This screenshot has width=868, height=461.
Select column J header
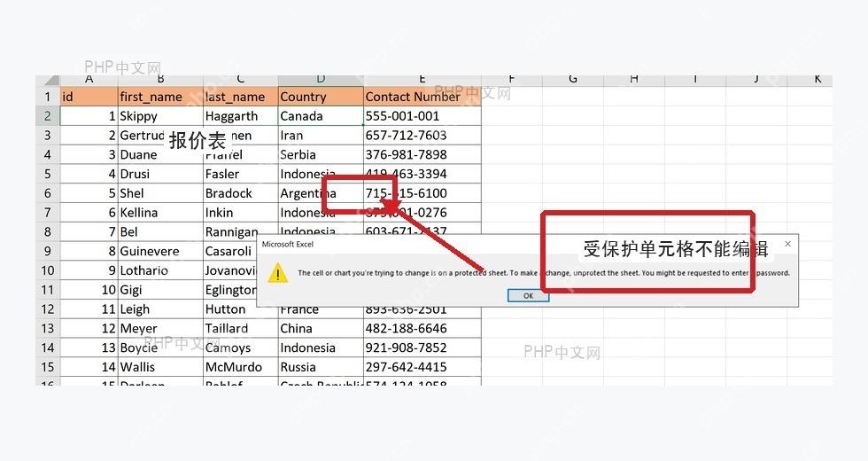point(756,81)
